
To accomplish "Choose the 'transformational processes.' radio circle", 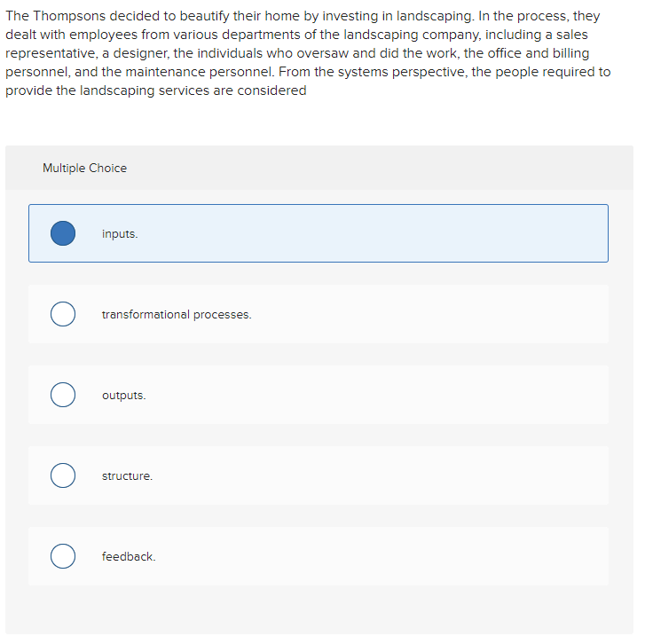I will (x=62, y=315).
